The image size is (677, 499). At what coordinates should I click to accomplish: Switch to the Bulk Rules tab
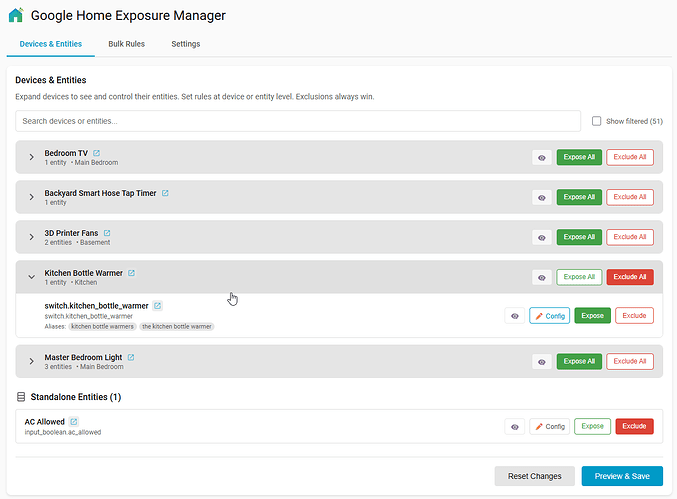[126, 44]
